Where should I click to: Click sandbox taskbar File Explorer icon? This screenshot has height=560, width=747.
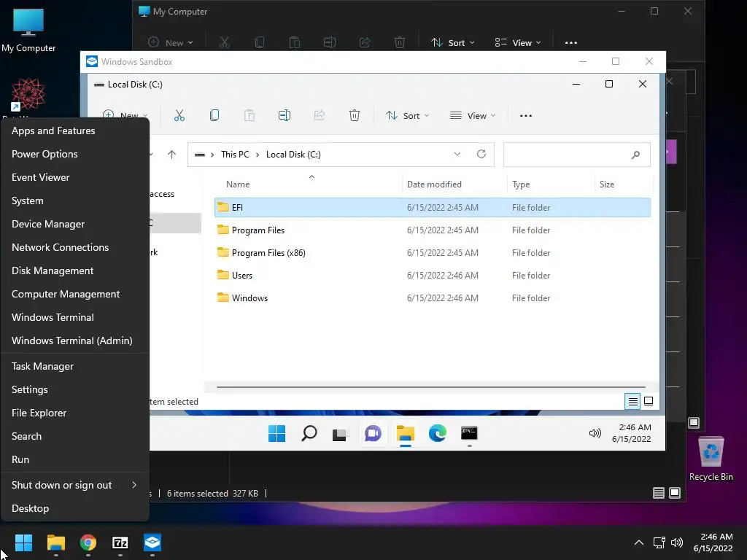(x=406, y=433)
